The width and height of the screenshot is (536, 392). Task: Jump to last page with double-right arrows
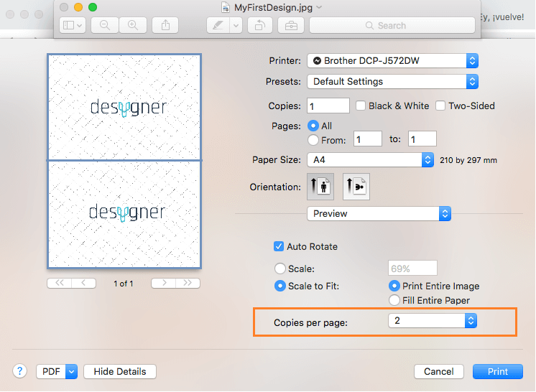(188, 283)
